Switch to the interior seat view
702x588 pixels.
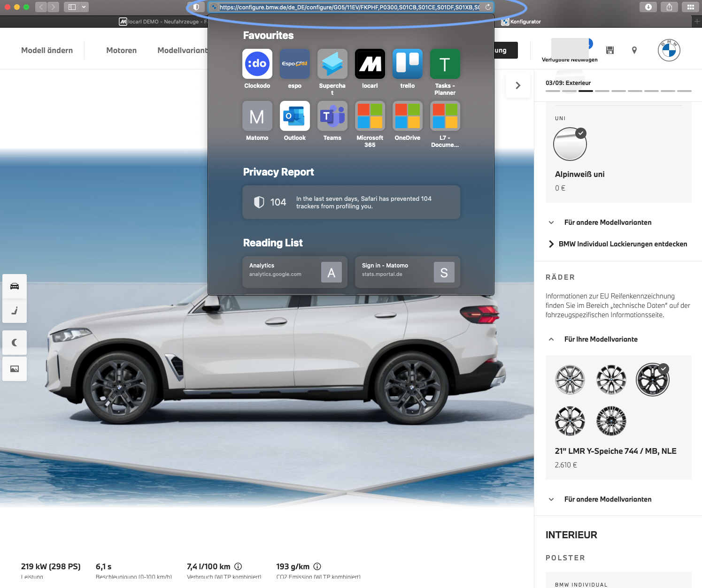pyautogui.click(x=15, y=311)
